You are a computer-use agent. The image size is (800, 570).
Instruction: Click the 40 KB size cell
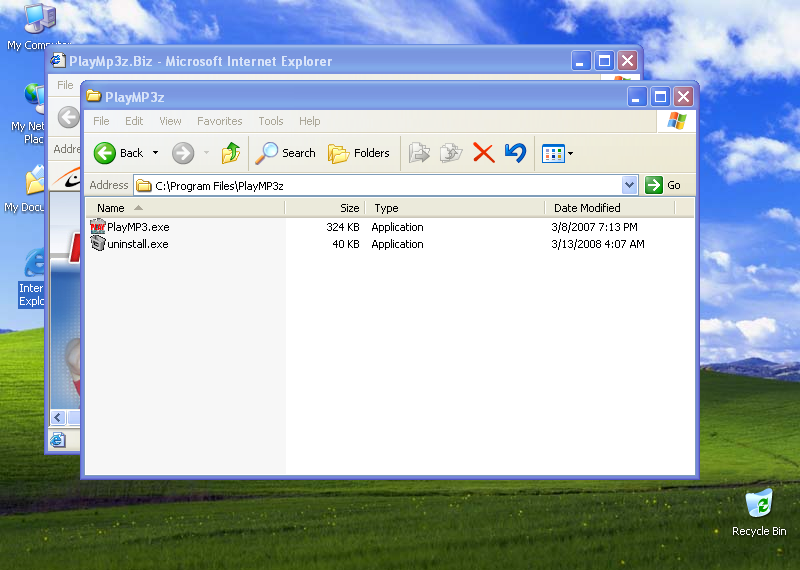pyautogui.click(x=346, y=244)
